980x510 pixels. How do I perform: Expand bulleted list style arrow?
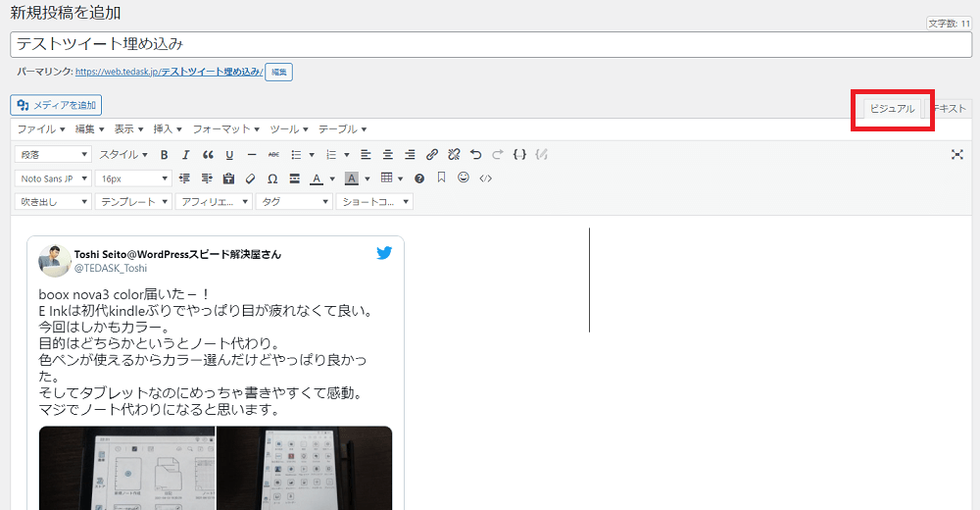312,155
